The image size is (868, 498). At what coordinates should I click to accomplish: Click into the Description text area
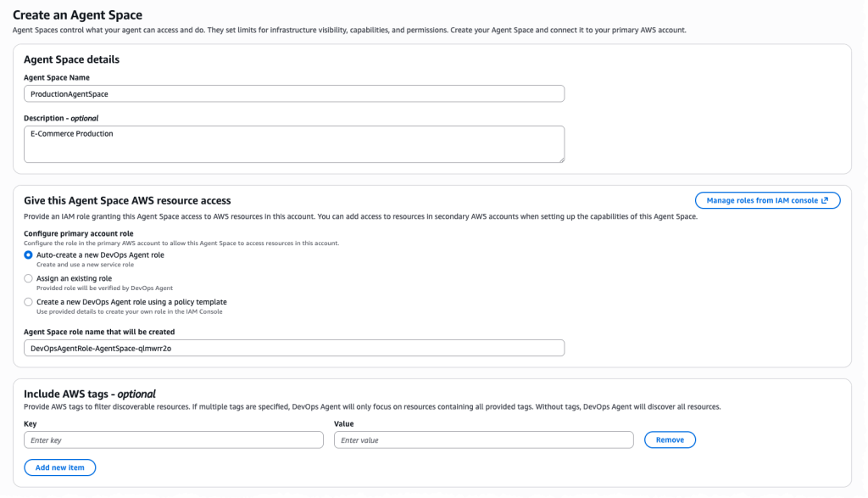(293, 143)
